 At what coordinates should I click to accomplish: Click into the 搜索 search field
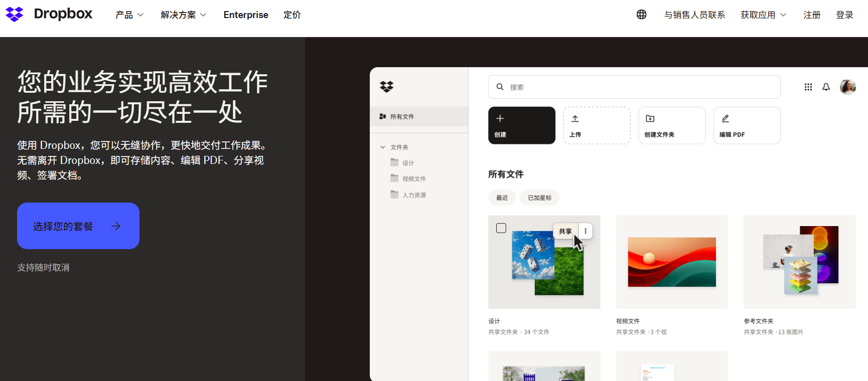(x=634, y=87)
